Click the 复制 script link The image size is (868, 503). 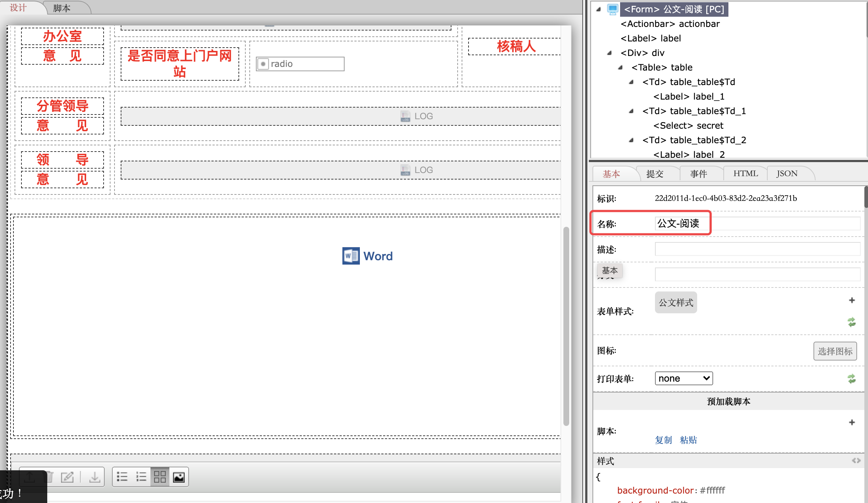(663, 440)
